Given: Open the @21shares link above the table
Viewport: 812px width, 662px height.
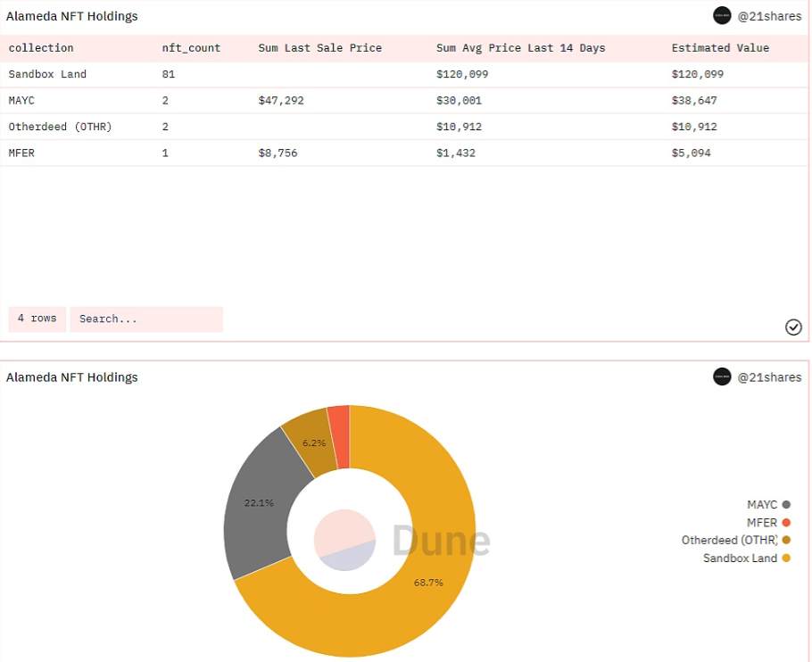Looking at the screenshot, I should [769, 16].
